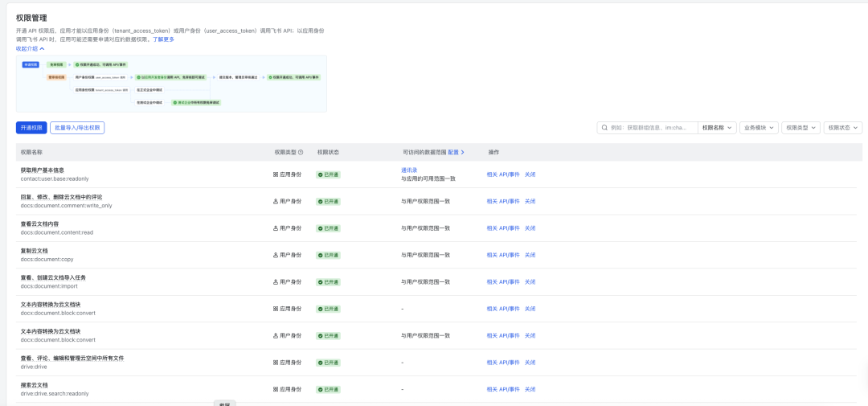
Task: Open 相关 API/事件 for drive:drive.search:readonly
Action: 503,389
